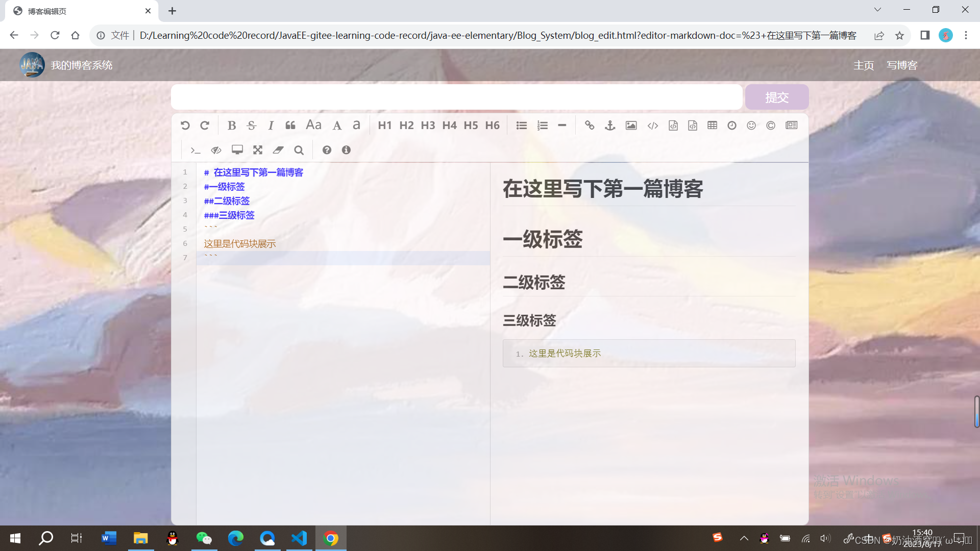Expand the tab search dropdown
Screen dimensions: 980x551
coord(877,10)
